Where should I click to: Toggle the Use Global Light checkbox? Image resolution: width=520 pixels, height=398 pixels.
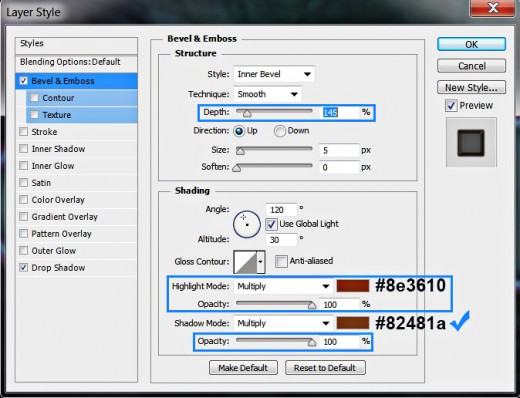click(x=271, y=224)
